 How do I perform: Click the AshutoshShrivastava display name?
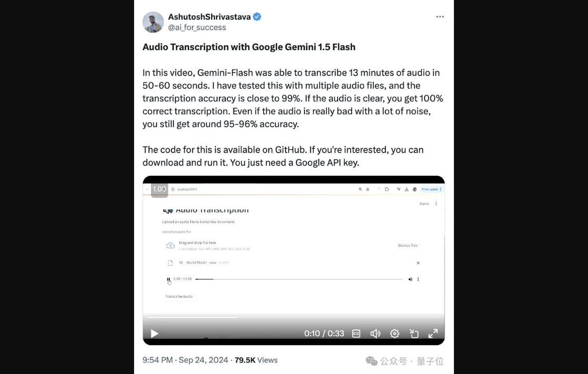click(x=209, y=17)
